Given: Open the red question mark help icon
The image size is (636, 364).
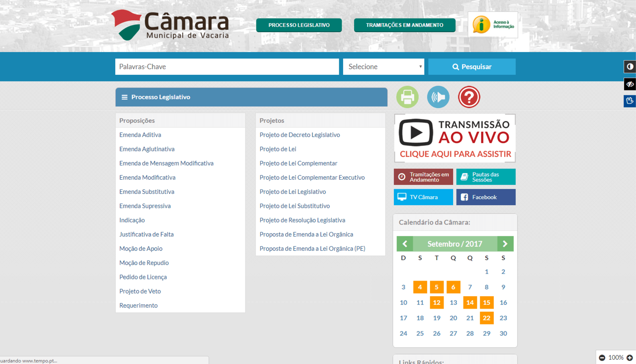Looking at the screenshot, I should click(x=469, y=97).
